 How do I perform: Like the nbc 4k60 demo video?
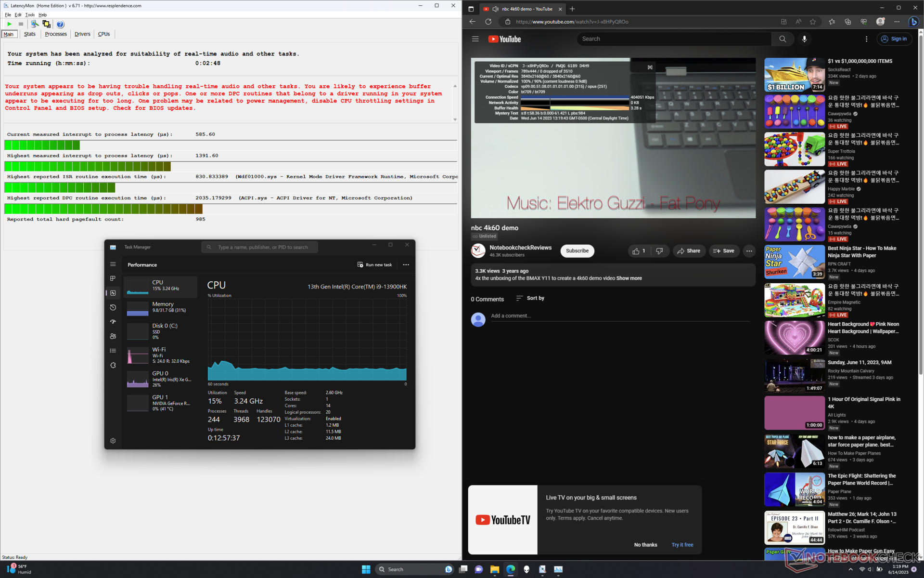click(x=639, y=251)
